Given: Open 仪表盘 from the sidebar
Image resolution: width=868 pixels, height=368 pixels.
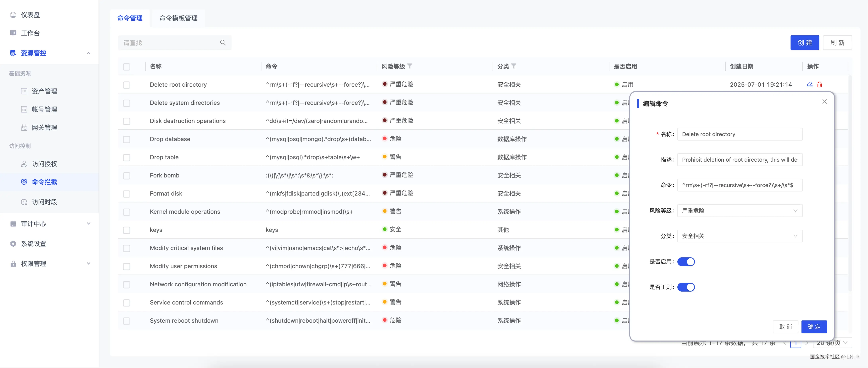Looking at the screenshot, I should [x=30, y=15].
